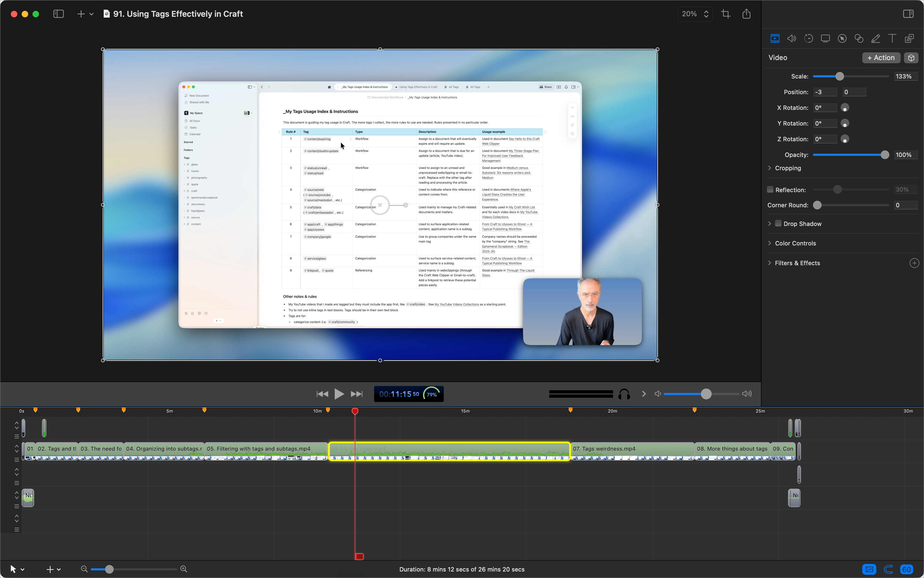Click the Scale slider handle

click(x=840, y=77)
